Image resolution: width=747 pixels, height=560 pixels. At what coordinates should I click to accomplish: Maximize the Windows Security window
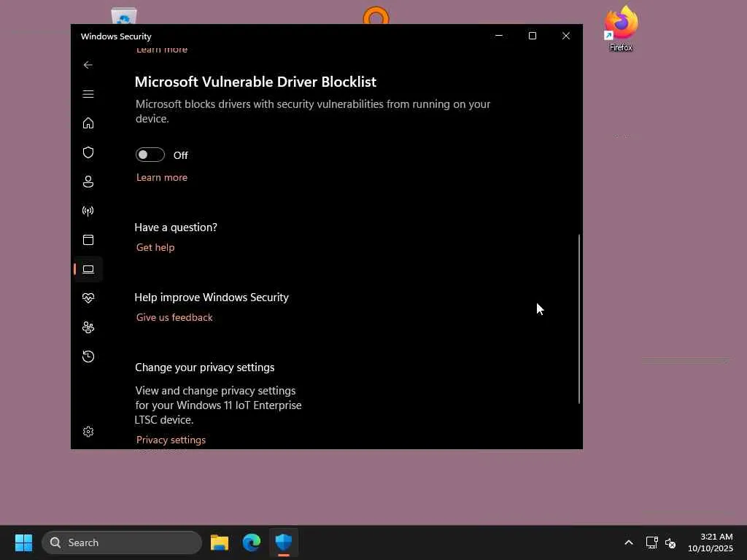coord(533,36)
